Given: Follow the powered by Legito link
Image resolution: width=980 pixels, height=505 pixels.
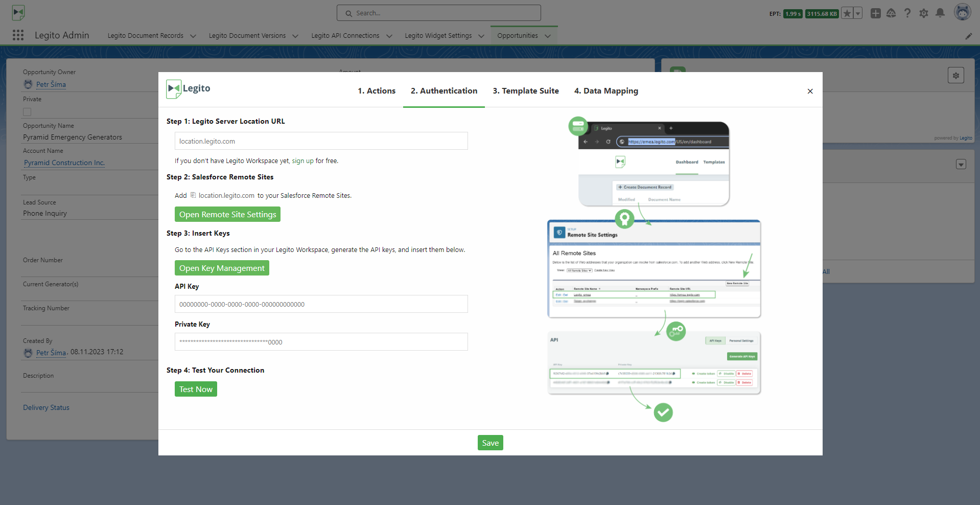Looking at the screenshot, I should click(966, 138).
